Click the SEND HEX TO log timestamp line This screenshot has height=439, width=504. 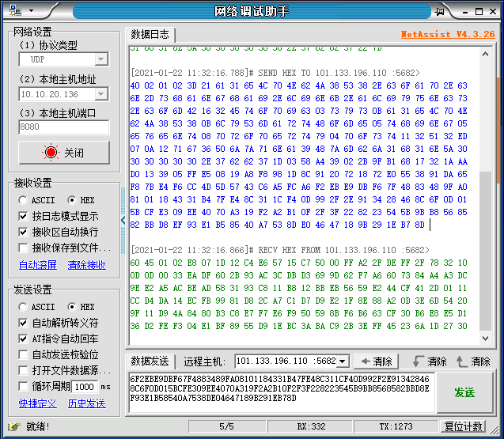pos(275,73)
